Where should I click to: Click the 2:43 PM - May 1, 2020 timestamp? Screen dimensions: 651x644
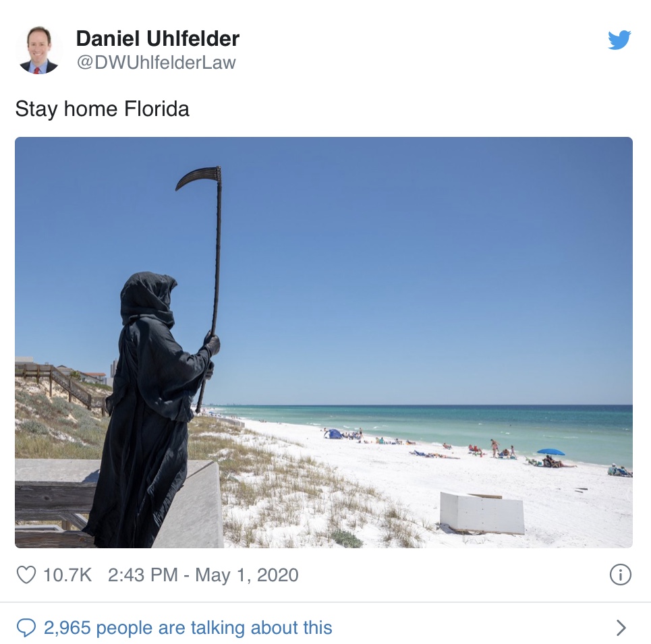(203, 575)
